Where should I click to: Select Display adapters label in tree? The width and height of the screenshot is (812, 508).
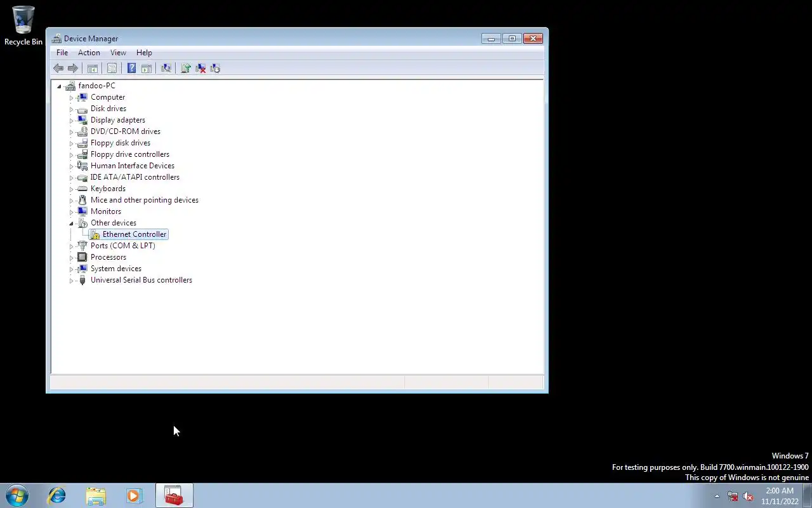click(118, 120)
